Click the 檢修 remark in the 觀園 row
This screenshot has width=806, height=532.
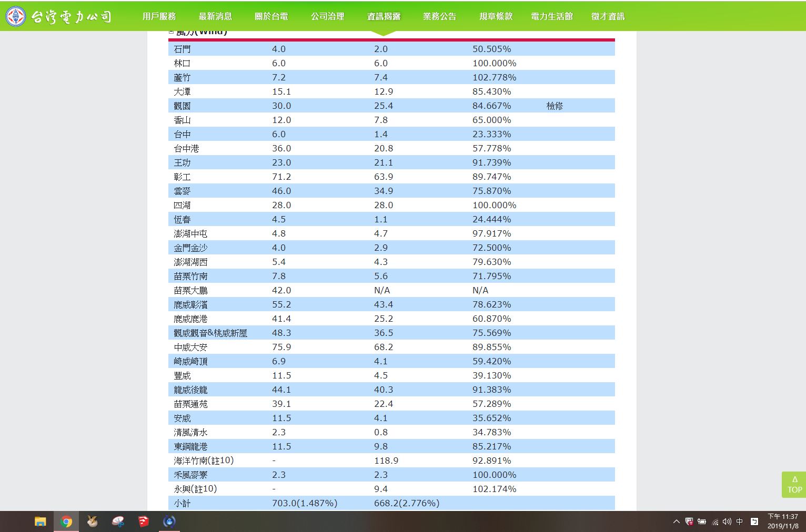555,106
